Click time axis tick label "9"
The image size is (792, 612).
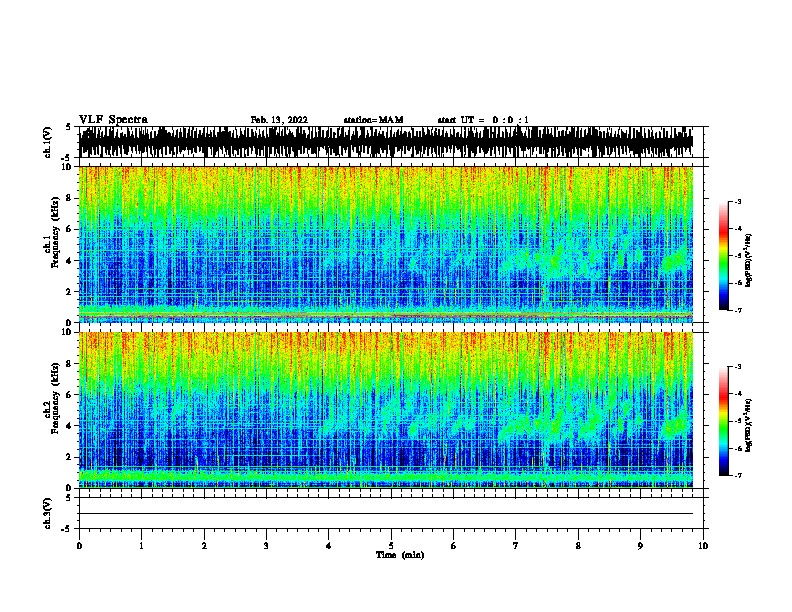(640, 545)
